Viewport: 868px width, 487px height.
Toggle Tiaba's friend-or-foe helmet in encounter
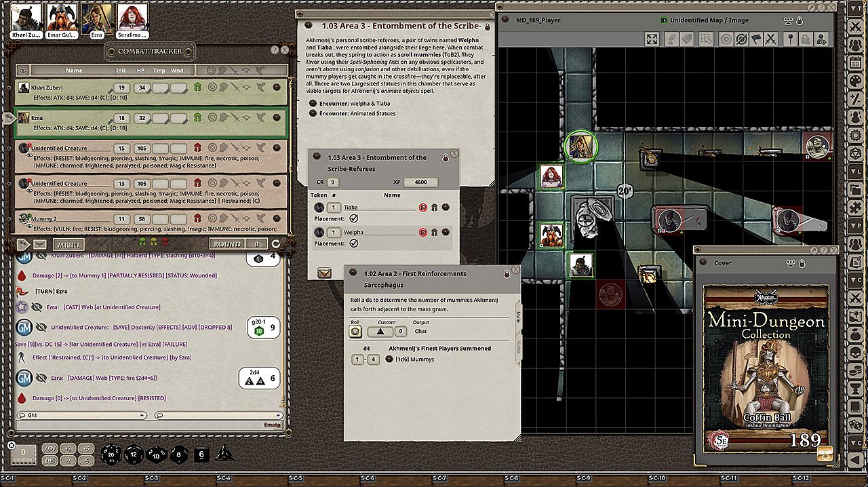pyautogui.click(x=434, y=208)
